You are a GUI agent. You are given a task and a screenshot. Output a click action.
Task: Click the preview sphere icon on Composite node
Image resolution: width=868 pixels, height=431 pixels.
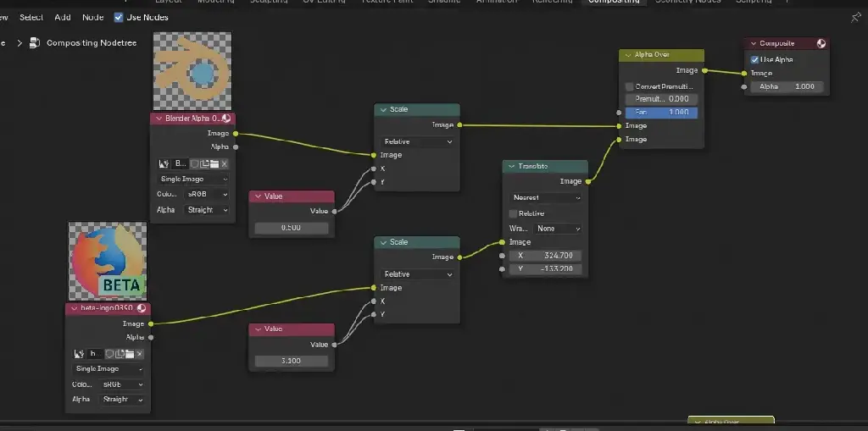tap(821, 43)
